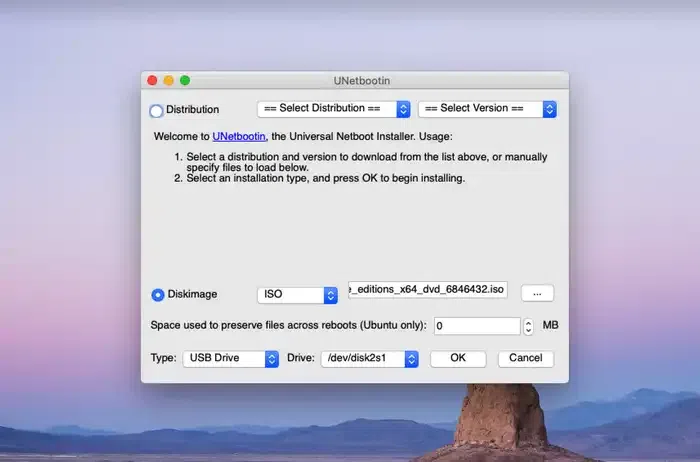
Task: Expand the ISO image format dropdown
Action: pos(297,295)
